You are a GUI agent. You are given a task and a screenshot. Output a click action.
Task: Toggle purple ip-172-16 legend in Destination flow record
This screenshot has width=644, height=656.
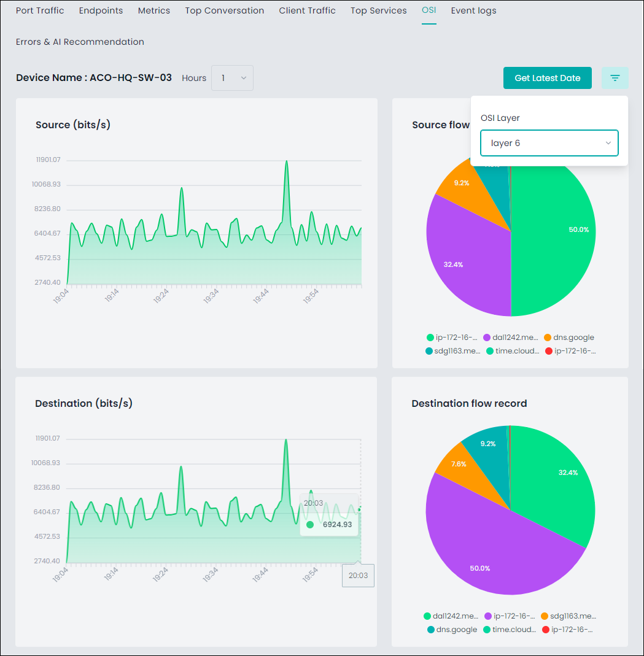tap(510, 616)
